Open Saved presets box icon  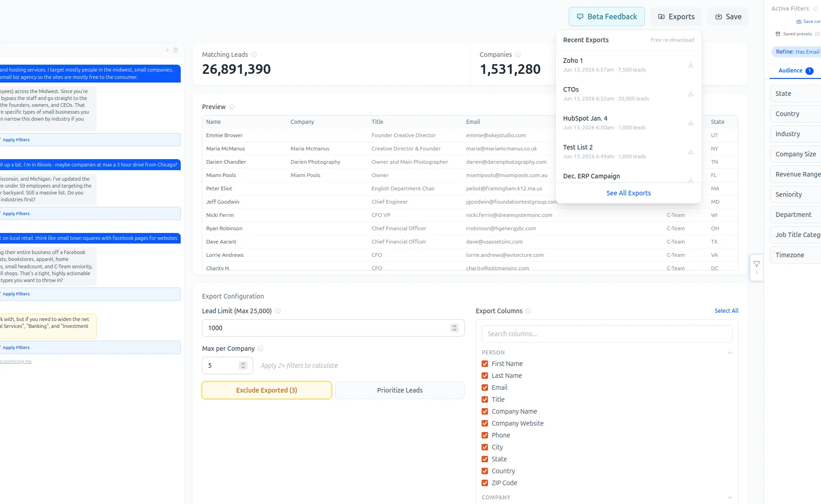tap(778, 34)
